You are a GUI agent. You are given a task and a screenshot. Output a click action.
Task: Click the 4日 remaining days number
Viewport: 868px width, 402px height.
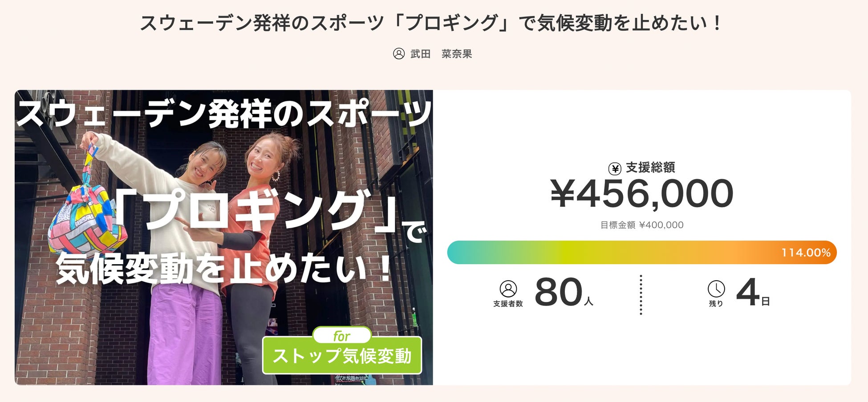point(752,293)
